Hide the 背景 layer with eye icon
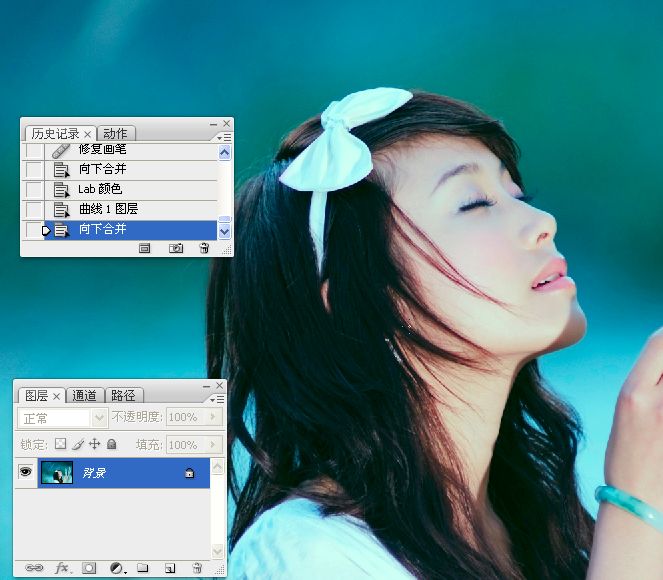This screenshot has width=663, height=580. coord(26,472)
